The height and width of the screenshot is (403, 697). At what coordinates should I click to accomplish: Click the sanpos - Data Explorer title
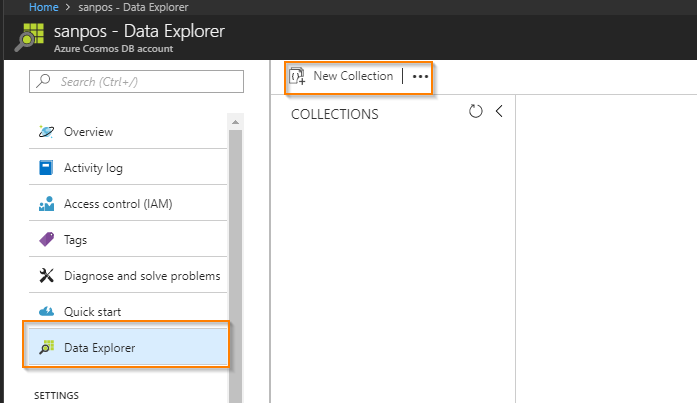[x=139, y=31]
